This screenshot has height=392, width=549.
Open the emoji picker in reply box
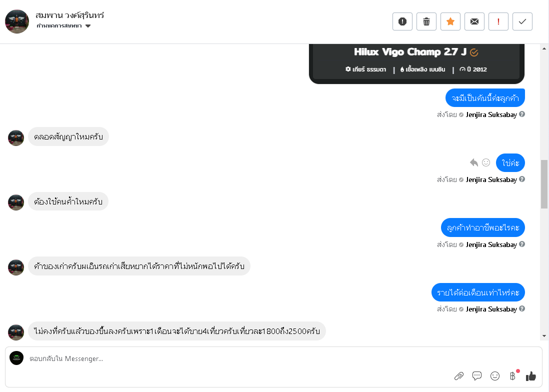[x=495, y=376]
